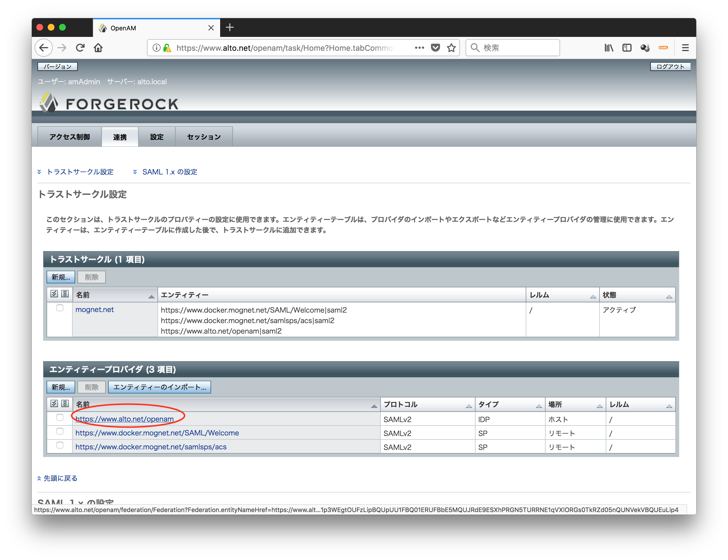
Task: Toggle the browser sidebar icon
Action: pyautogui.click(x=627, y=48)
